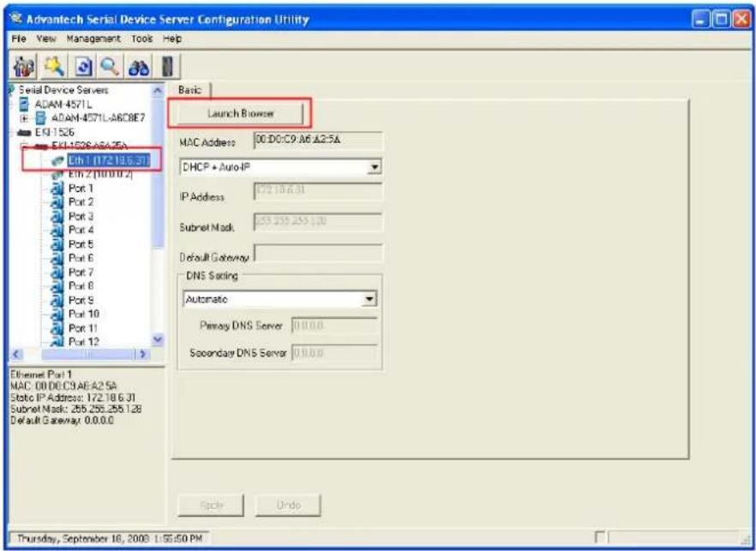Image resolution: width=756 pixels, height=551 pixels.
Task: Click the Serial Device Servers root icon
Action: coord(12,90)
